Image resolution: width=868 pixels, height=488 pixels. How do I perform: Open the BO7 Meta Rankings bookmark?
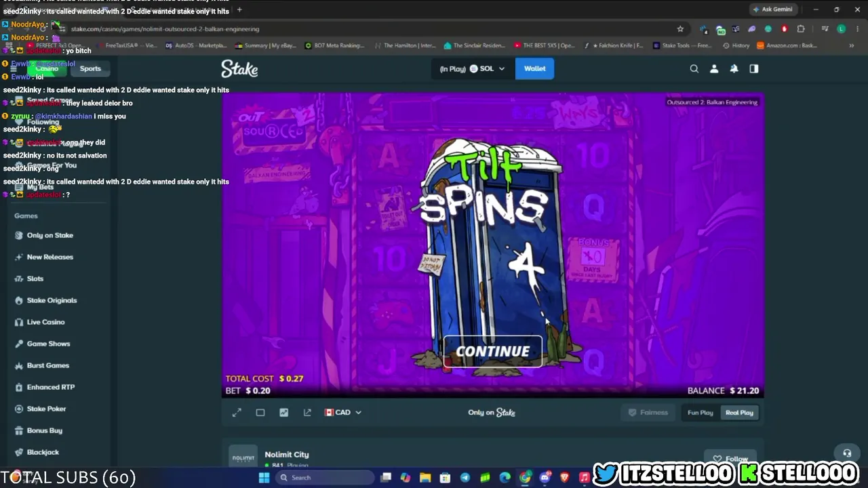tap(335, 45)
